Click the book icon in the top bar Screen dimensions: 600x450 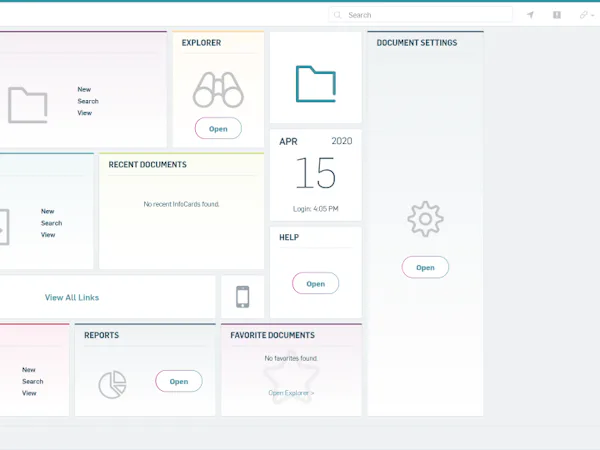[557, 15]
